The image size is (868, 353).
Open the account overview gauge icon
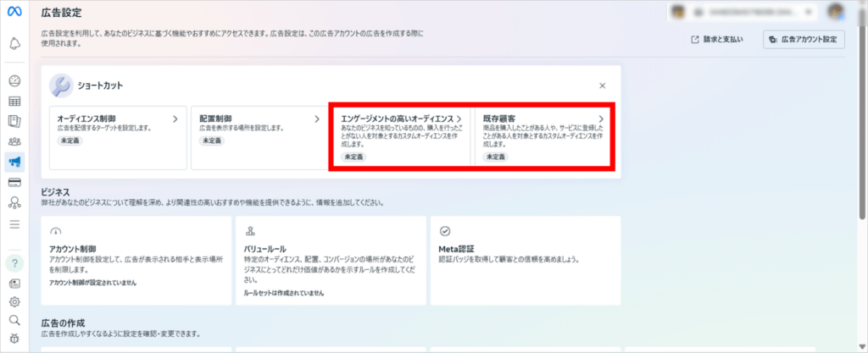[15, 81]
